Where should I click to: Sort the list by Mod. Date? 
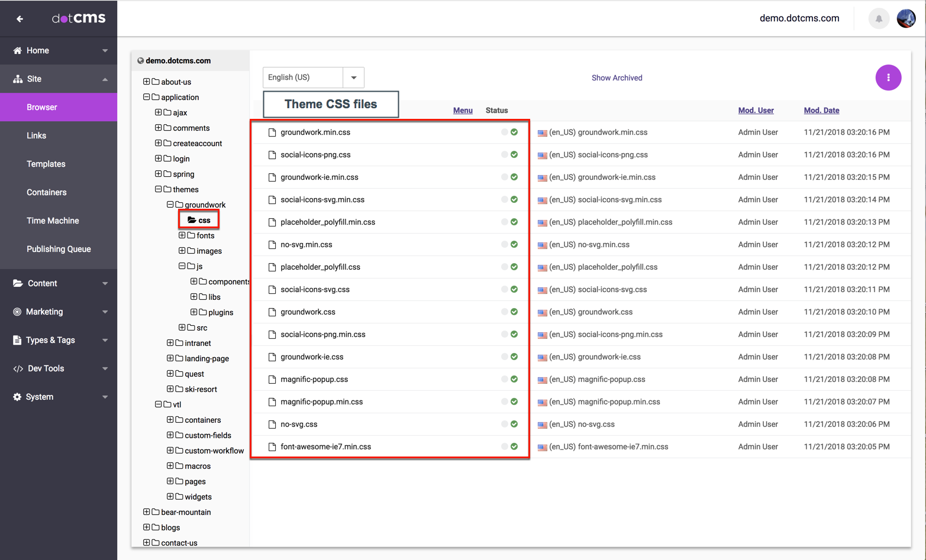click(821, 111)
